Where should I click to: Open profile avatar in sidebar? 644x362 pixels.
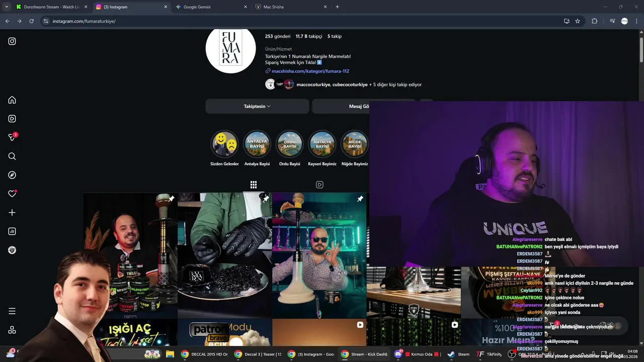point(12,250)
